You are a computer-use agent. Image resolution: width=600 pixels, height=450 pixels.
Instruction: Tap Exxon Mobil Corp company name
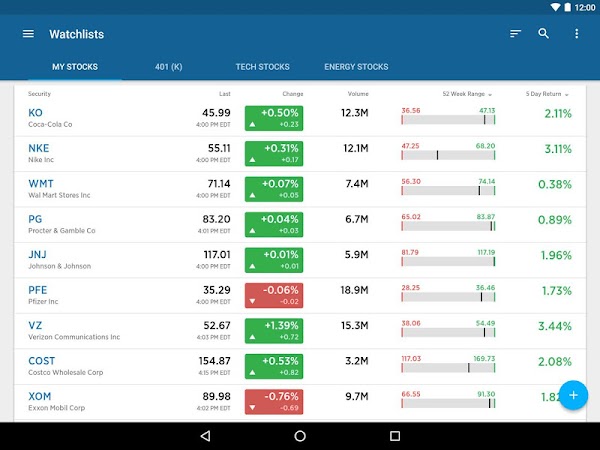(x=56, y=408)
